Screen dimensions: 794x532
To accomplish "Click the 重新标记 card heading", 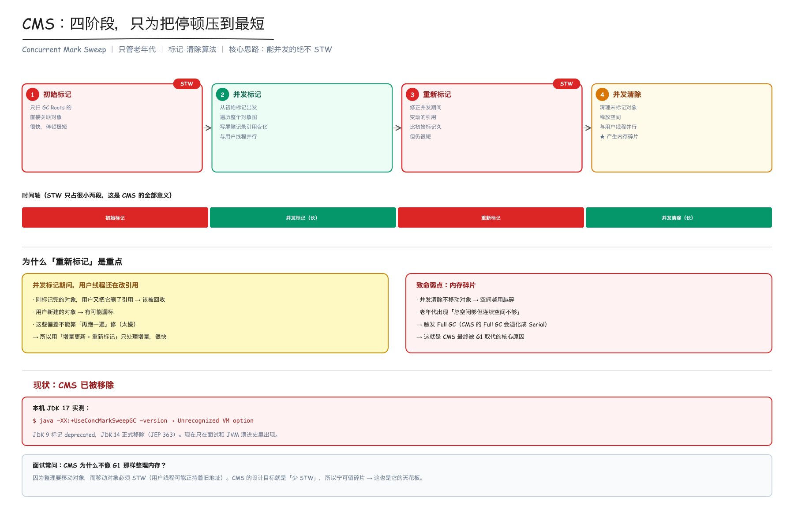I will click(437, 94).
